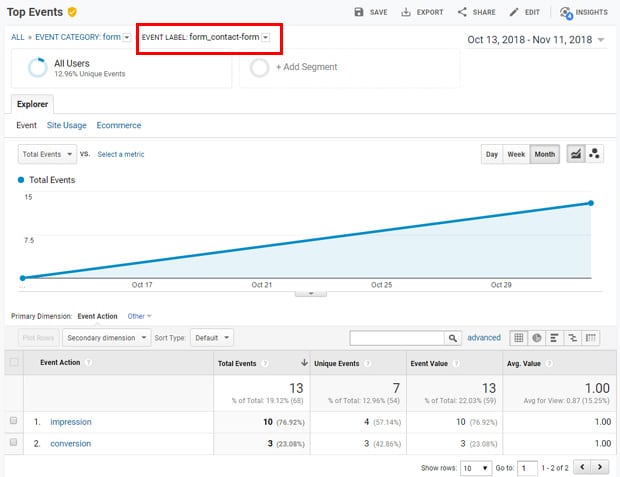Viewport: 620px width, 477px height.
Task: Check the box for the conversion row
Action: (13, 442)
